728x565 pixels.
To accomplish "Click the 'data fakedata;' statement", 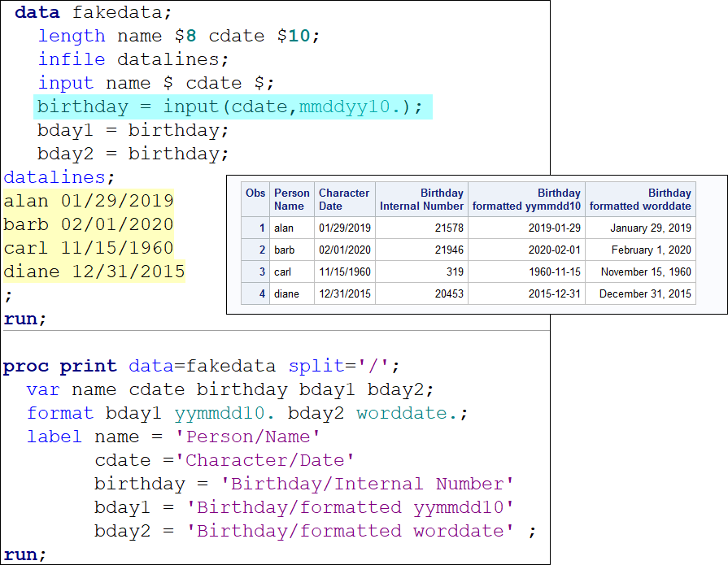I will point(94,12).
